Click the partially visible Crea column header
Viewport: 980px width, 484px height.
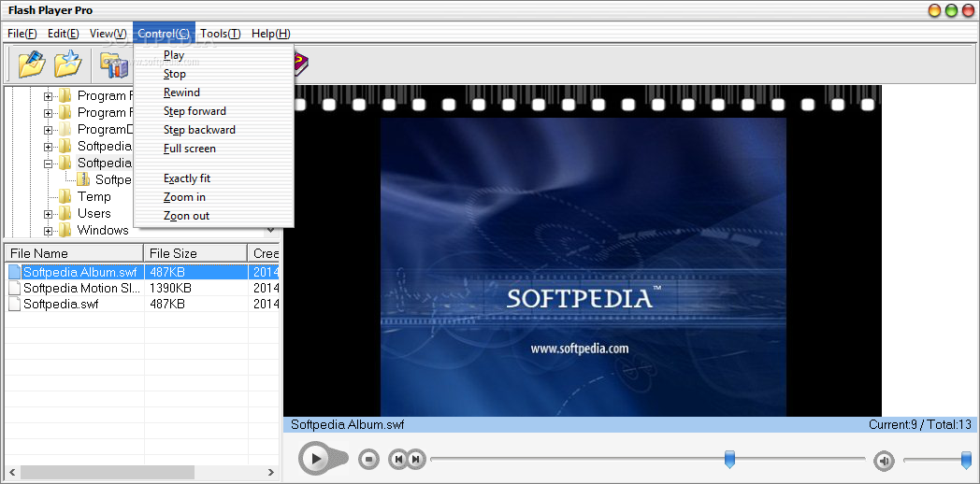point(264,253)
